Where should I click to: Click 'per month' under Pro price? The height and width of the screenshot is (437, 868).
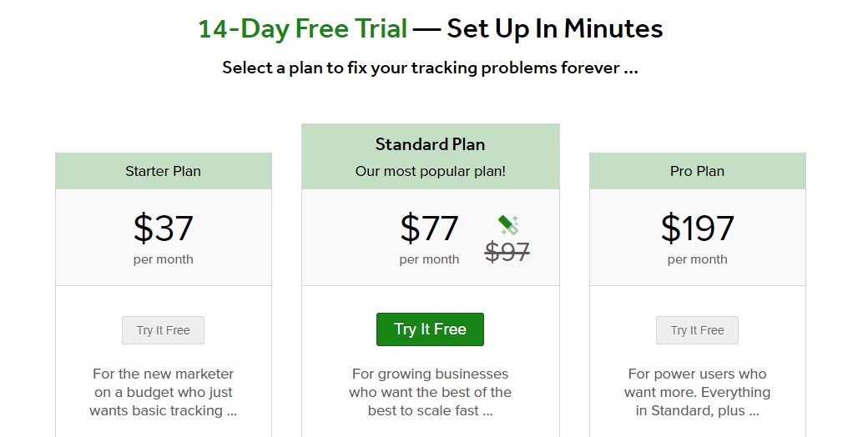[698, 259]
